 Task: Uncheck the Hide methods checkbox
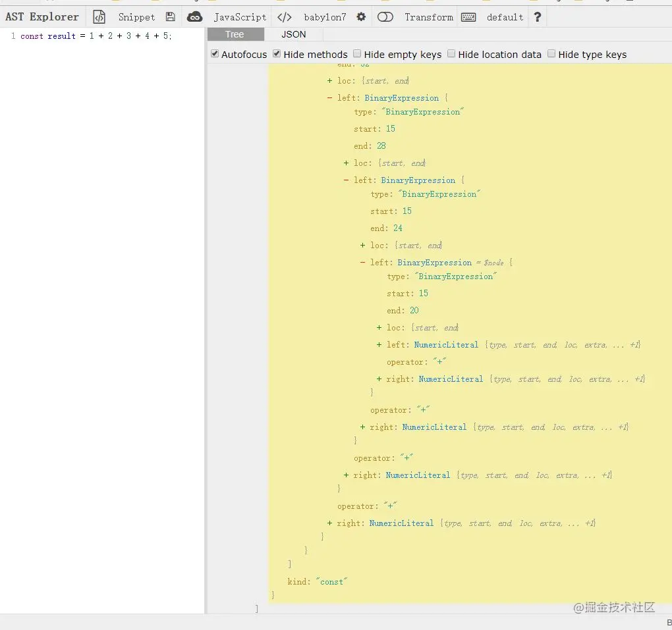pyautogui.click(x=277, y=53)
